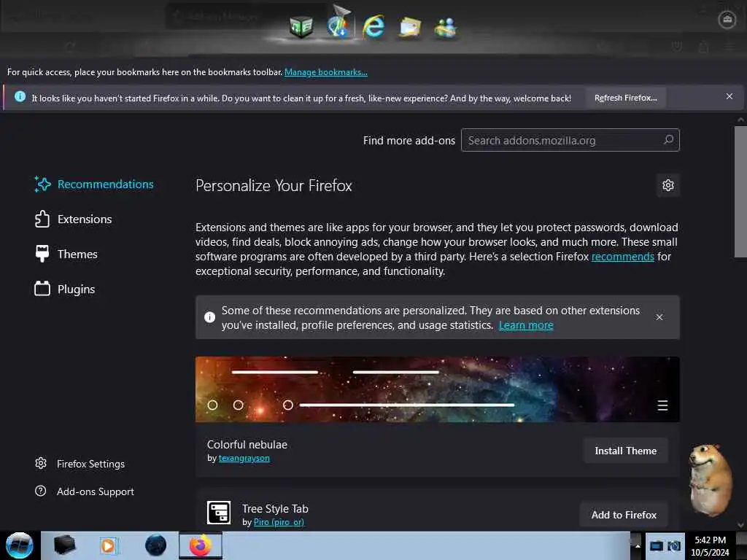Open the Piro (piro_or) author link
The height and width of the screenshot is (560, 747).
pos(279,522)
